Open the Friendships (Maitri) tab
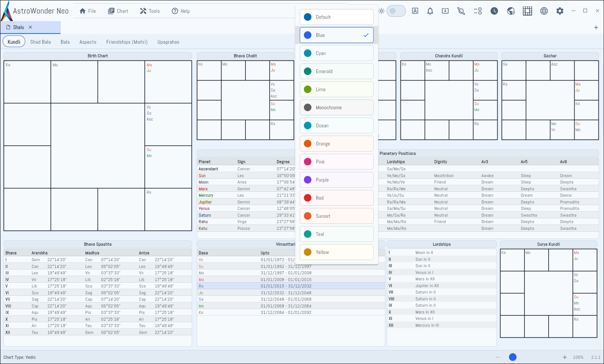 tap(127, 42)
